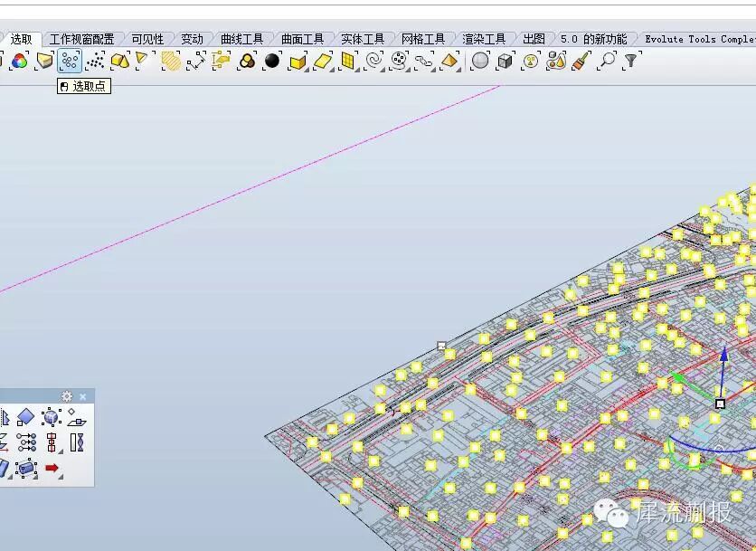Click the circles-with-arrows icon in floating toolbar
756x551 pixels.
pos(26,442)
